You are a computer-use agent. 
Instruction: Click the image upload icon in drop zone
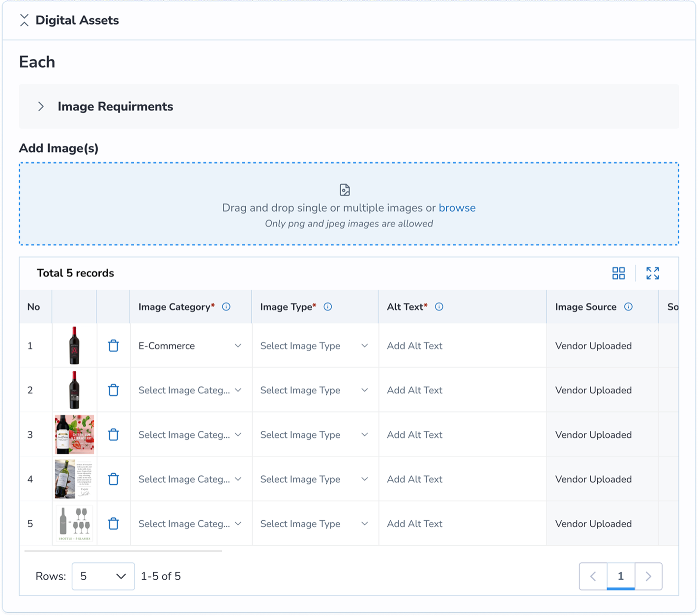[x=345, y=190]
